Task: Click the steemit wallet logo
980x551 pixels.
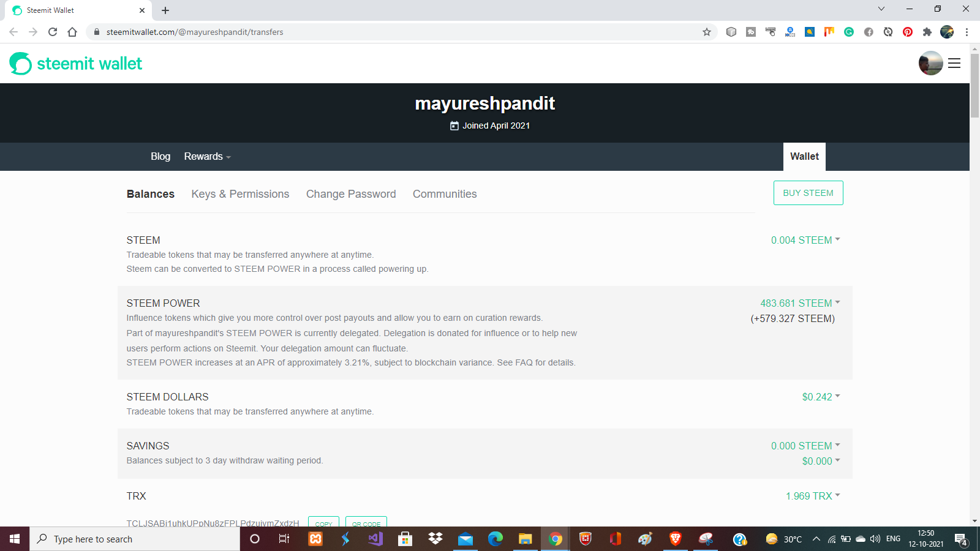Action: 76,63
